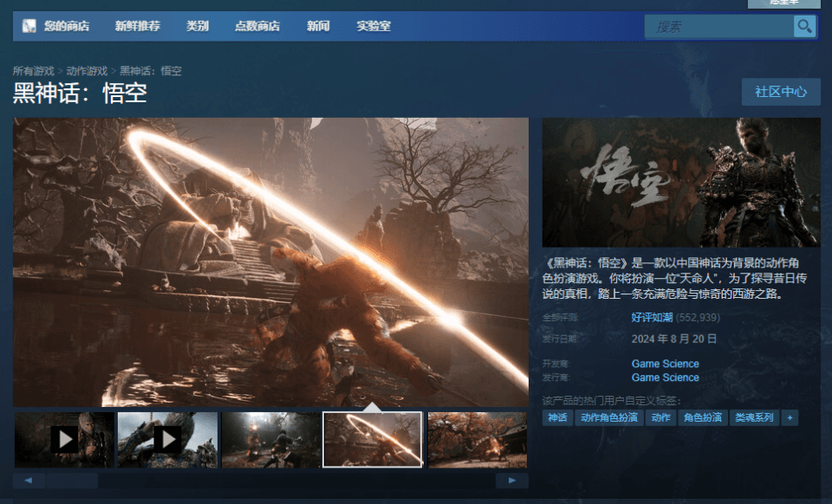Click the 悟空 game header image
Screen dimensions: 832x504
(681, 183)
